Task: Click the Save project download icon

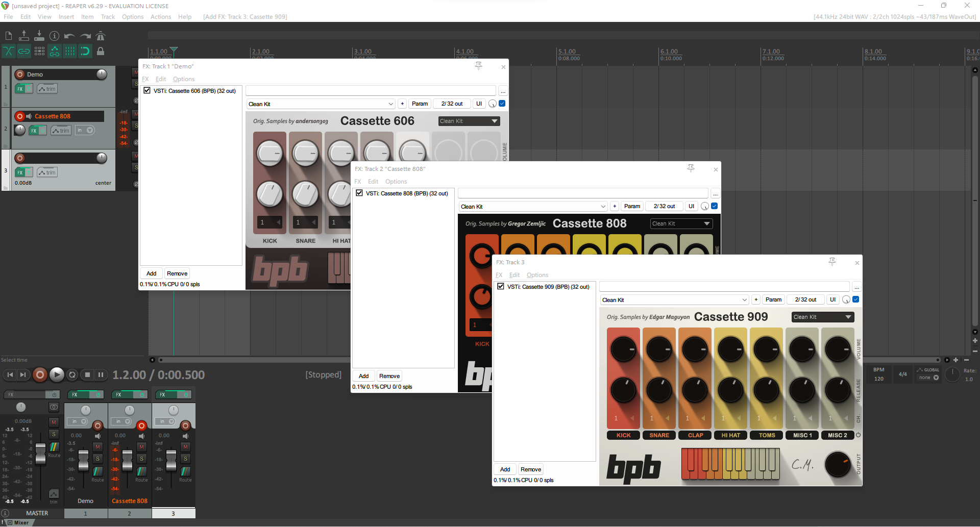Action: 39,36
